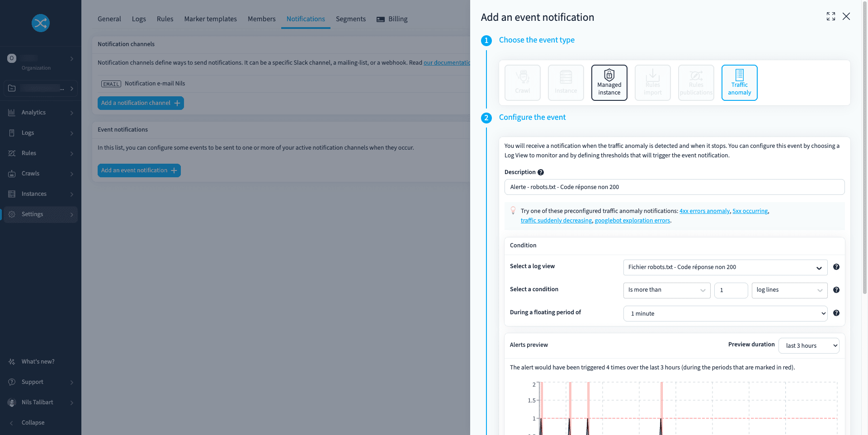Switch to the Segments tab

(x=351, y=19)
